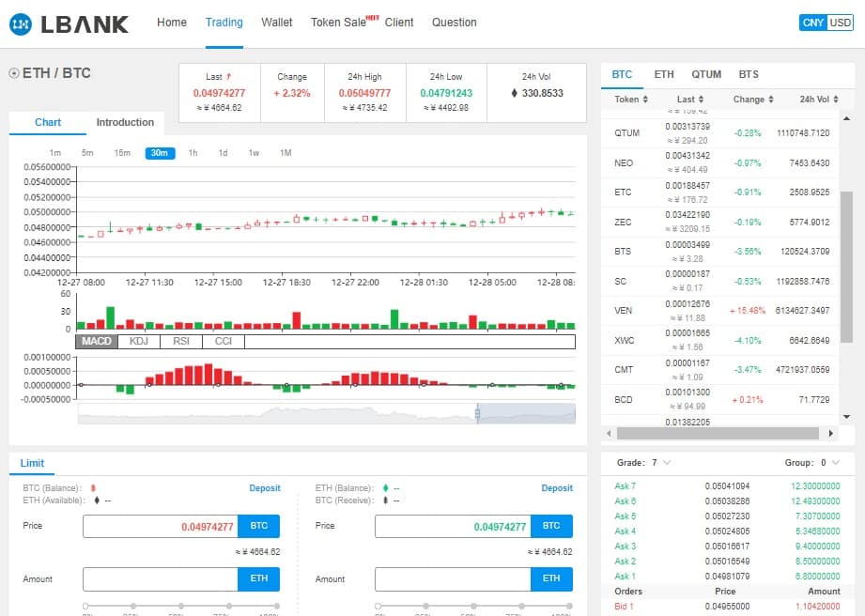
Task: Click Ask 1 price 0.04981079
Action: (x=727, y=577)
